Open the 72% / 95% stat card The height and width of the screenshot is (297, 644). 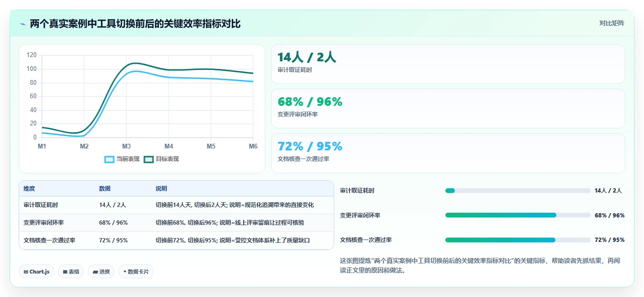click(x=448, y=153)
